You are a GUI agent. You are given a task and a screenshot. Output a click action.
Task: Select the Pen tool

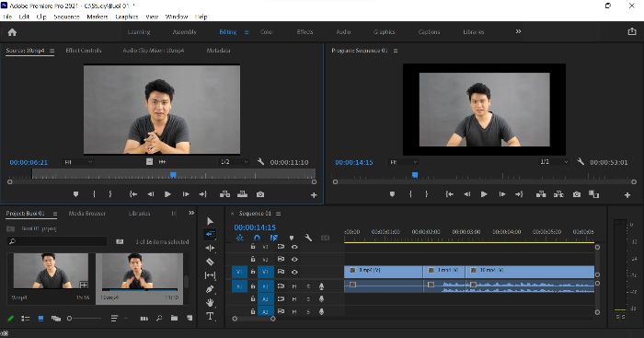coord(210,289)
